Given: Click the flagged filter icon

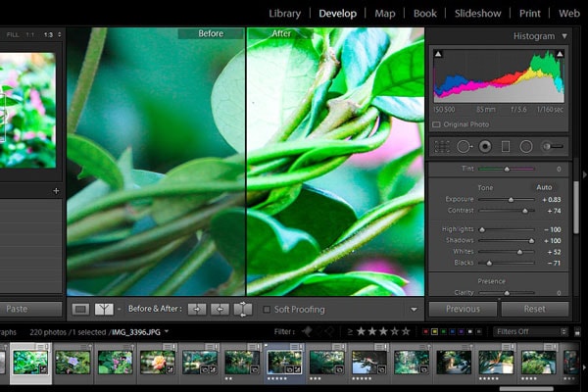Looking at the screenshot, I should pyautogui.click(x=307, y=331).
